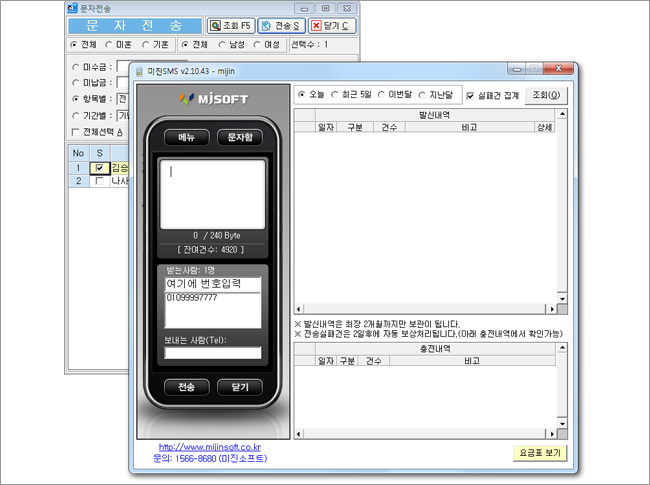
Task: Open the 문자함 message box button
Action: [x=239, y=136]
